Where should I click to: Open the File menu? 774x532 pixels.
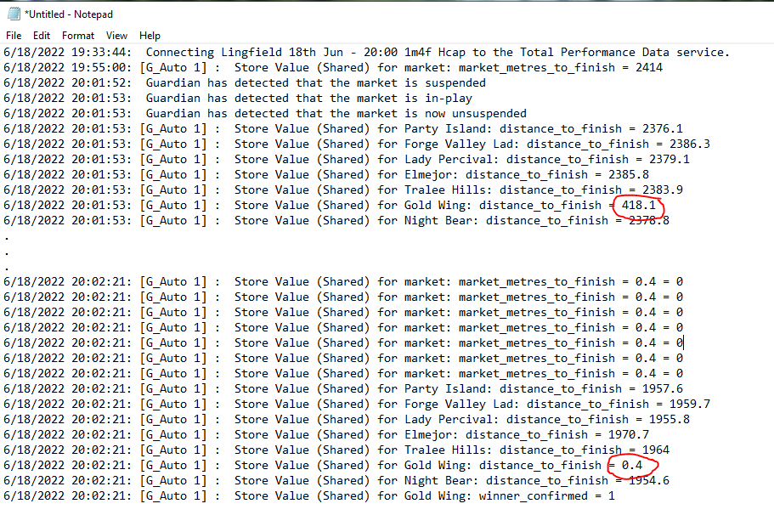tap(14, 36)
